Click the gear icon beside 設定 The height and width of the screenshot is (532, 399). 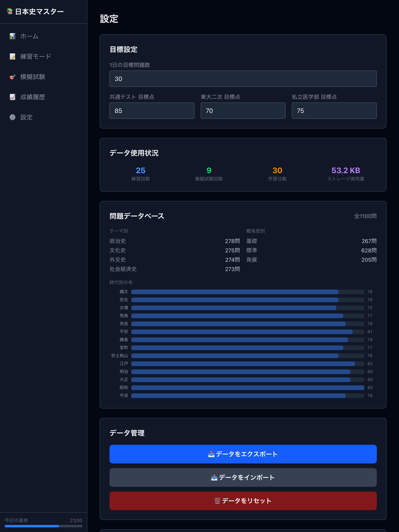[x=12, y=117]
